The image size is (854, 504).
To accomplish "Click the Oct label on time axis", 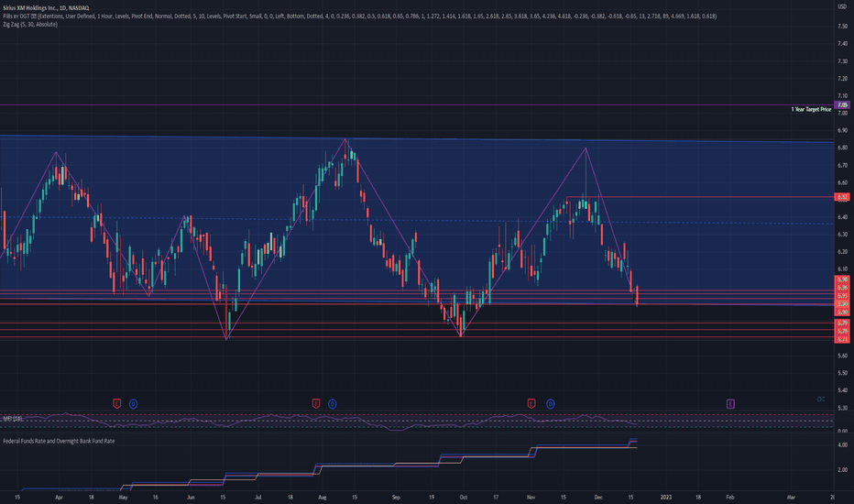I will click(x=464, y=498).
